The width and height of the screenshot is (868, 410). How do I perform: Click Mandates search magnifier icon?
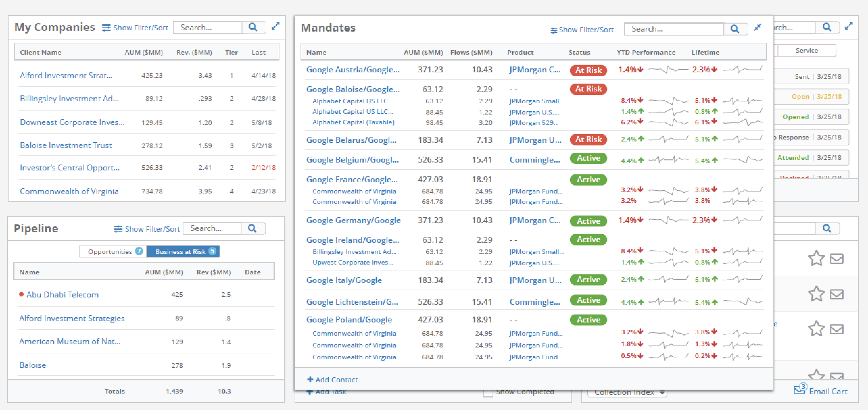(735, 29)
